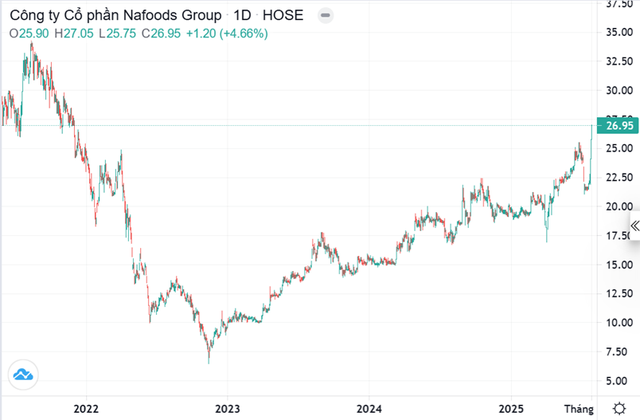
Task: Click the 2023 label on time axis
Action: click(x=228, y=409)
